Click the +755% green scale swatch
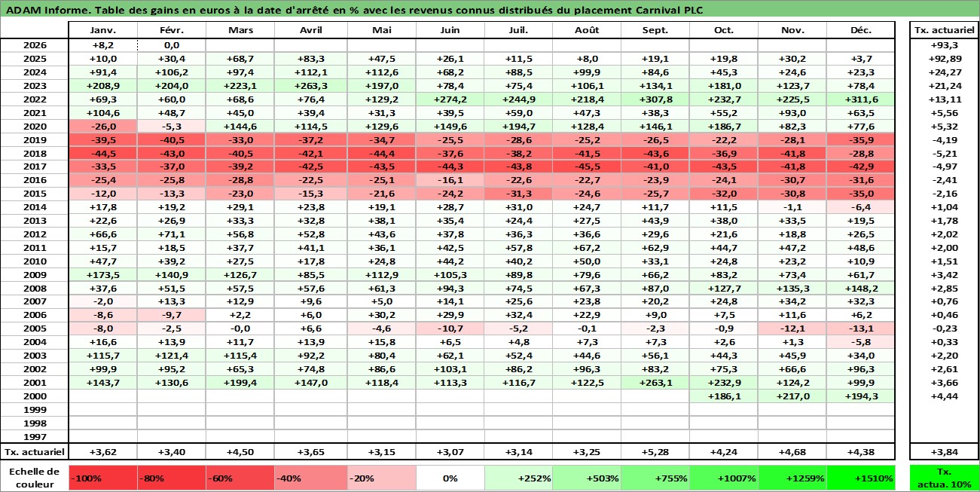Image resolution: width=980 pixels, height=492 pixels. coord(655,478)
